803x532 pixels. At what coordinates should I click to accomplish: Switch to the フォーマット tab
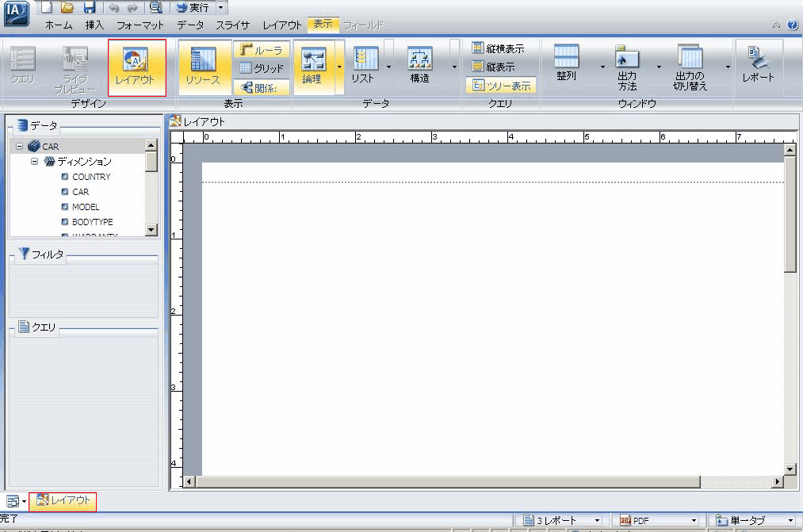(x=140, y=25)
